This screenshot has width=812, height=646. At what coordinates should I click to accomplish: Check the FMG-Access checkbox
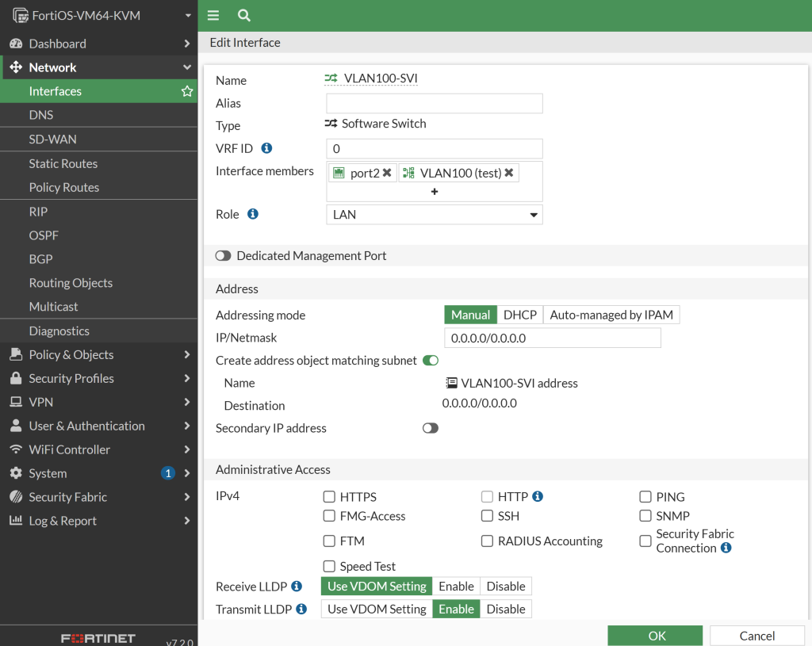pos(329,515)
